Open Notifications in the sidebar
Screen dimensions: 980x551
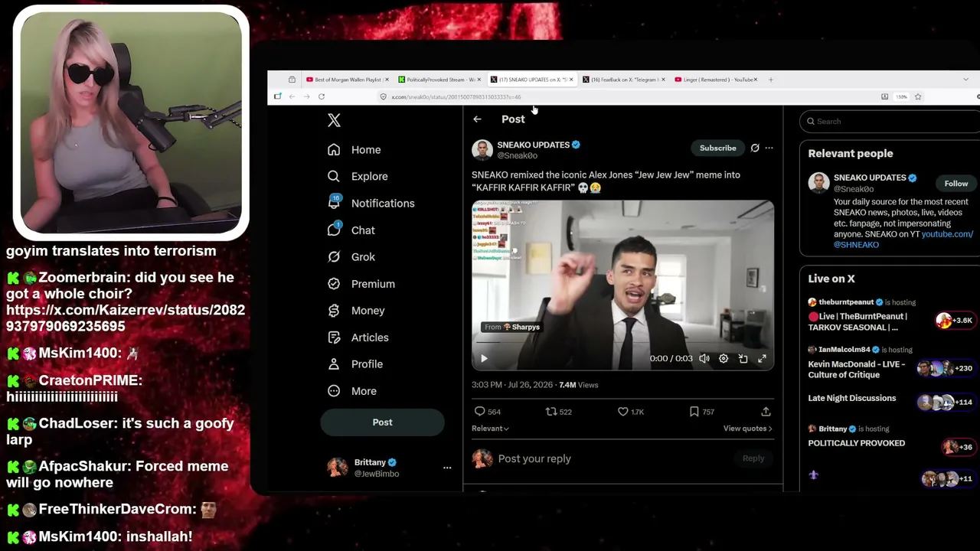[371, 204]
